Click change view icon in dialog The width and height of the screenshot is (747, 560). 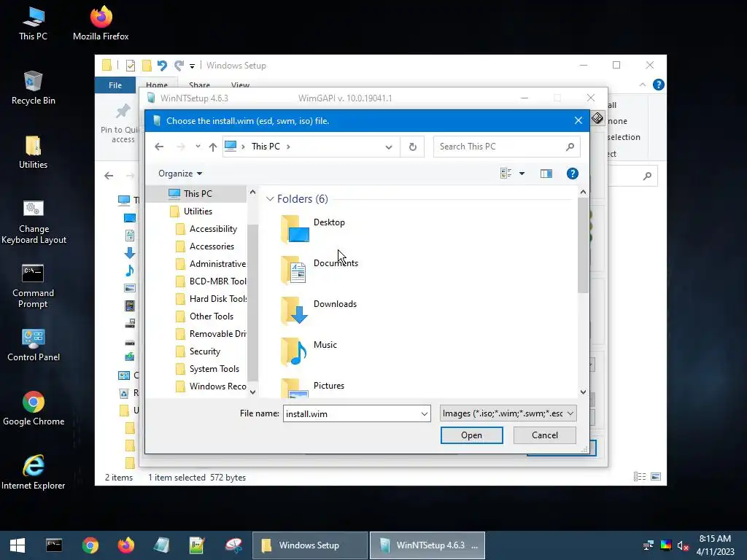pyautogui.click(x=506, y=174)
